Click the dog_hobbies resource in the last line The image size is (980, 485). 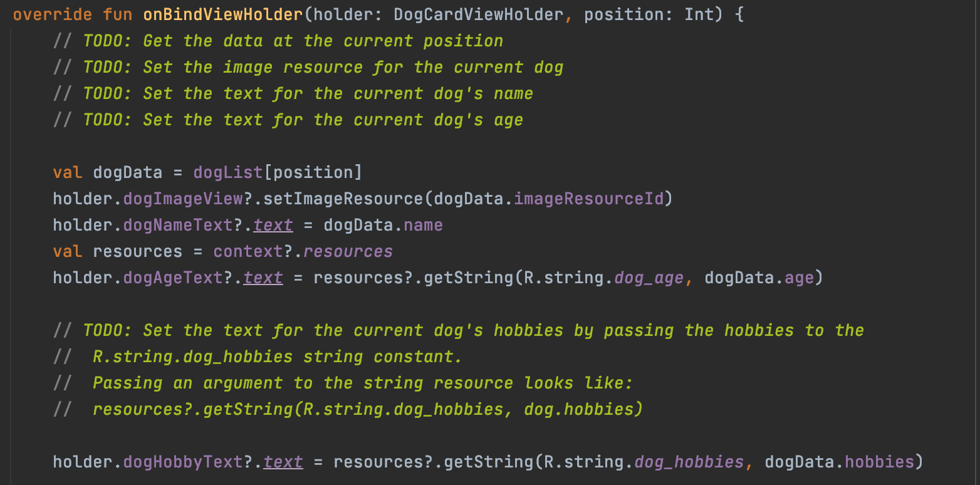click(x=689, y=462)
